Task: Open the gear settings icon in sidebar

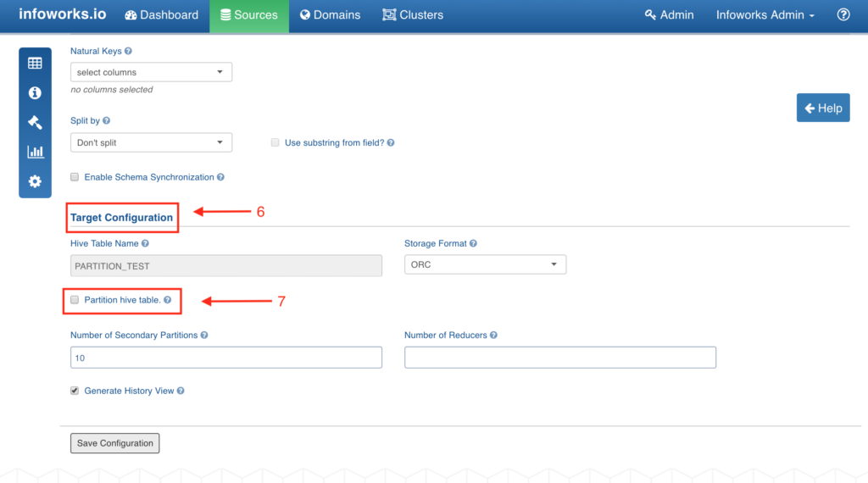Action: pyautogui.click(x=35, y=181)
